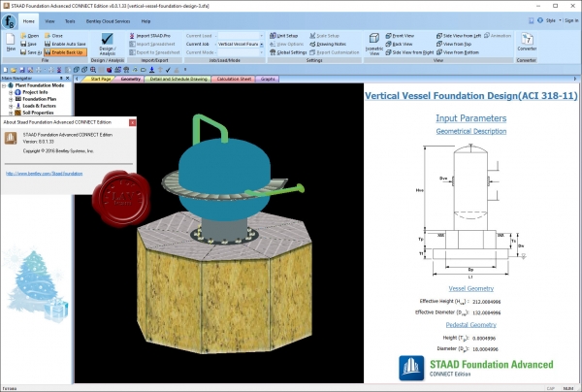Expand the Project Info tree node

click(11, 92)
